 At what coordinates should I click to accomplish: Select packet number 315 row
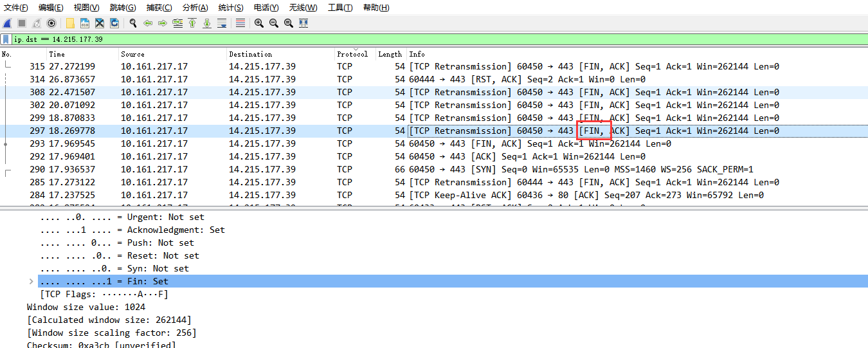(x=434, y=66)
